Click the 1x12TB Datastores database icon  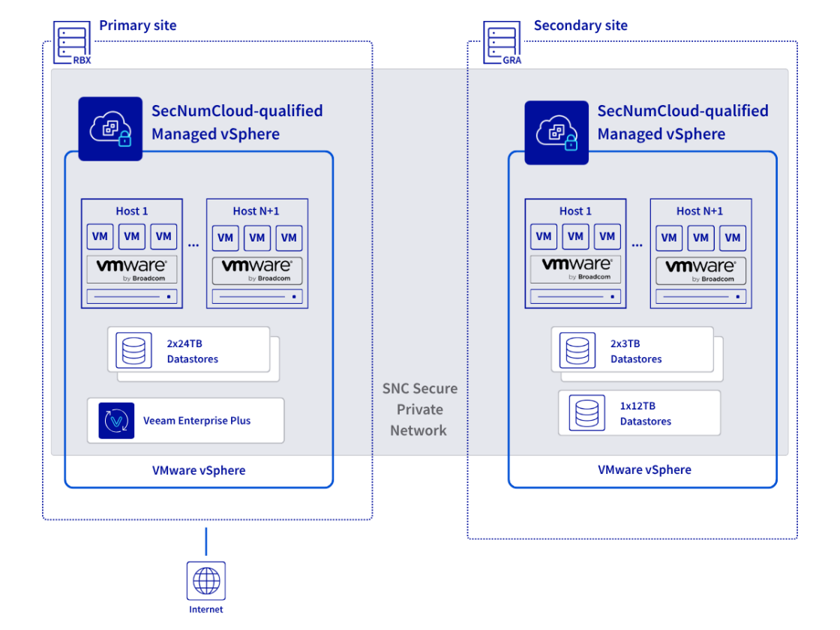pos(587,413)
